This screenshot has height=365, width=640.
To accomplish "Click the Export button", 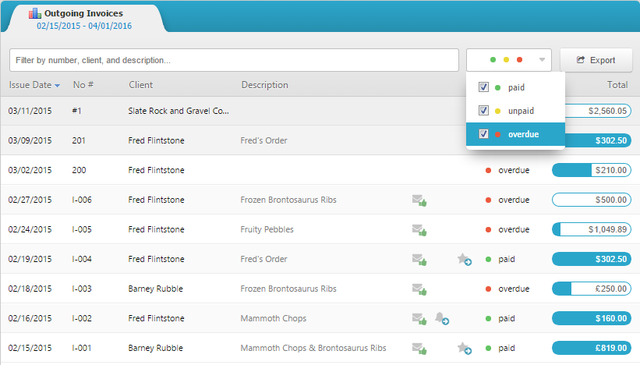I will pyautogui.click(x=596, y=60).
